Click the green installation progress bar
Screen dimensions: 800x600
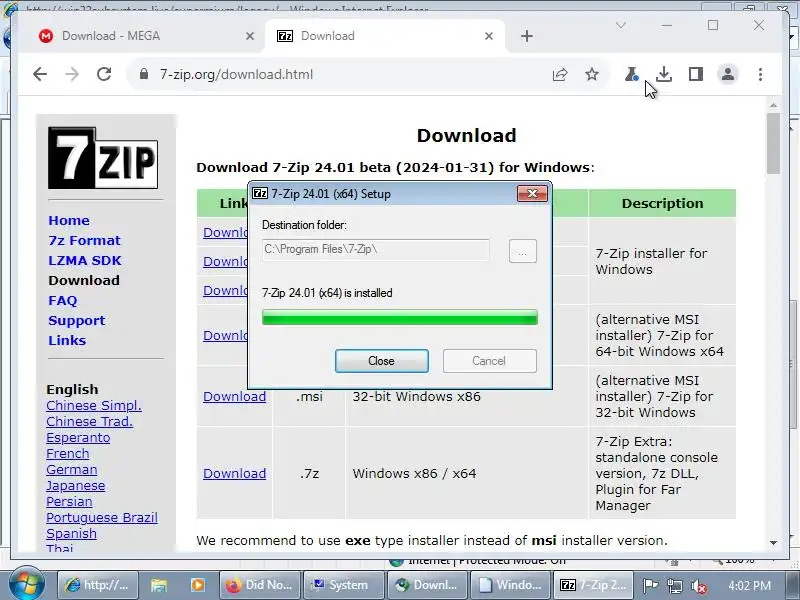click(x=399, y=317)
